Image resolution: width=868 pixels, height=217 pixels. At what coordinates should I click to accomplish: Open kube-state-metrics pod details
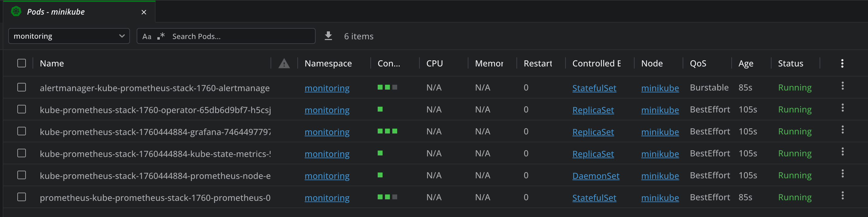(155, 154)
